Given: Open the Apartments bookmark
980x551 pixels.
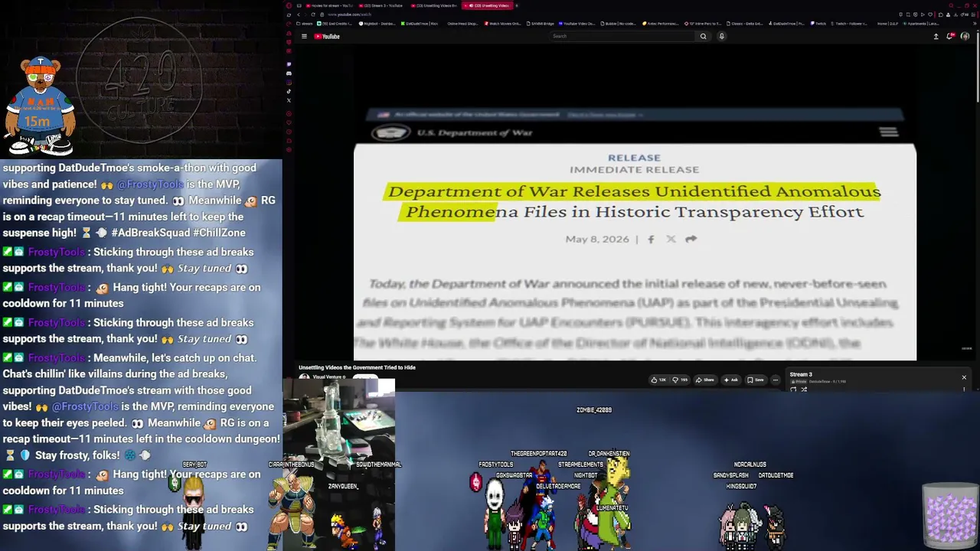Looking at the screenshot, I should (921, 24).
